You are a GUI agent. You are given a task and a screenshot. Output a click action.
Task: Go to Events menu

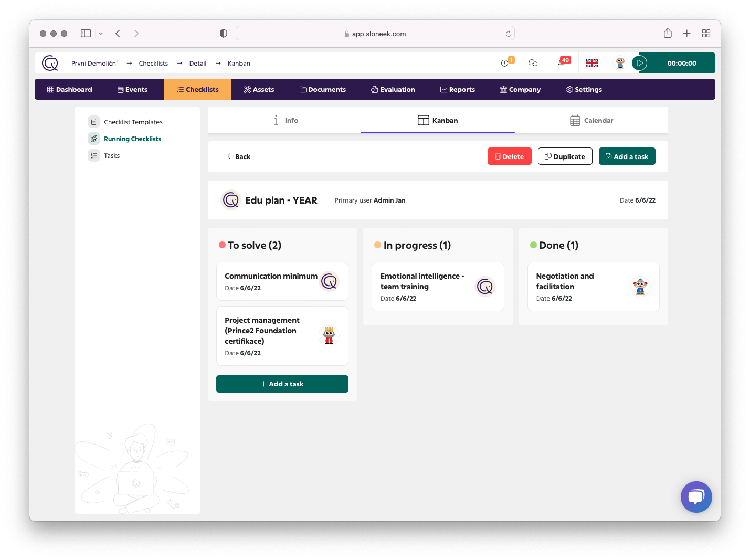(132, 89)
